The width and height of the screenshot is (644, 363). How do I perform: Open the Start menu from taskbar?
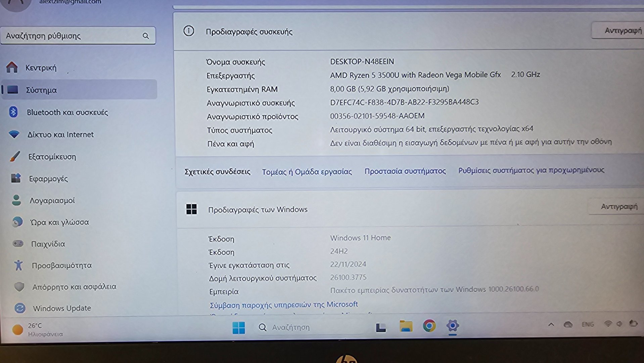point(239,327)
